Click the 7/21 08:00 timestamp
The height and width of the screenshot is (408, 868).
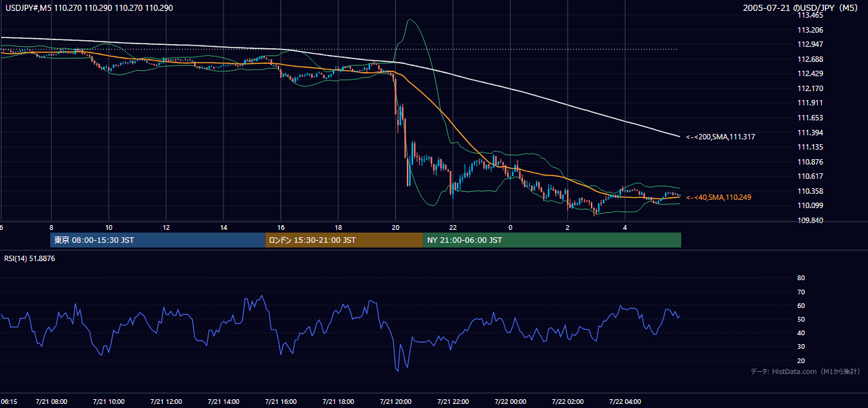(51, 402)
